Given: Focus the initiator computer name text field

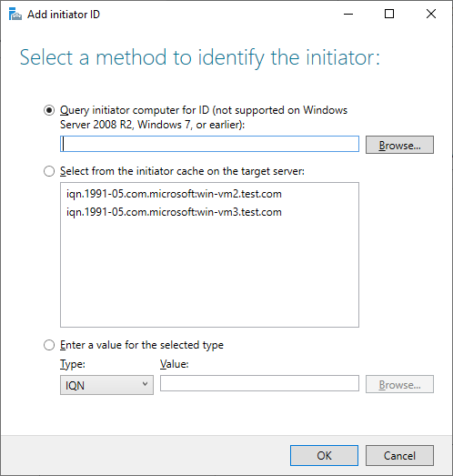Looking at the screenshot, I should 209,144.
